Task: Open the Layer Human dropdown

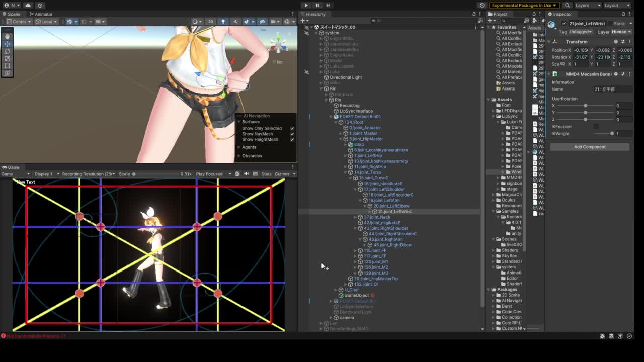Action: tap(621, 32)
